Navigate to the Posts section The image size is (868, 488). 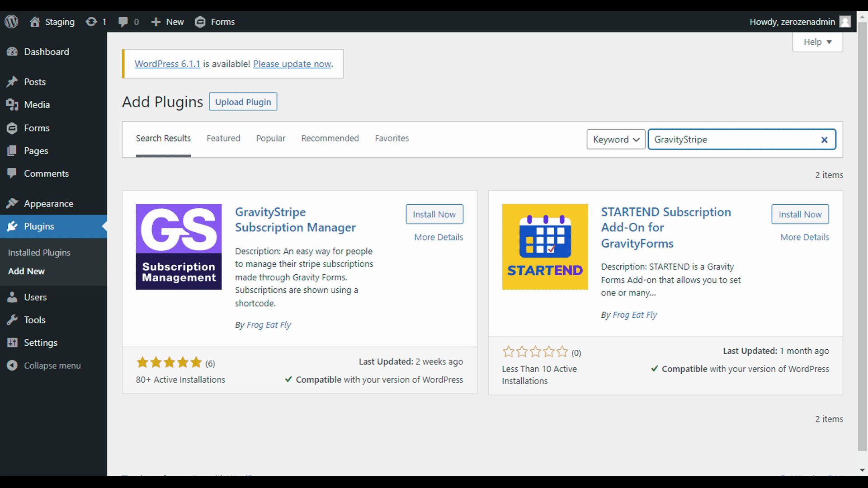[x=33, y=82]
